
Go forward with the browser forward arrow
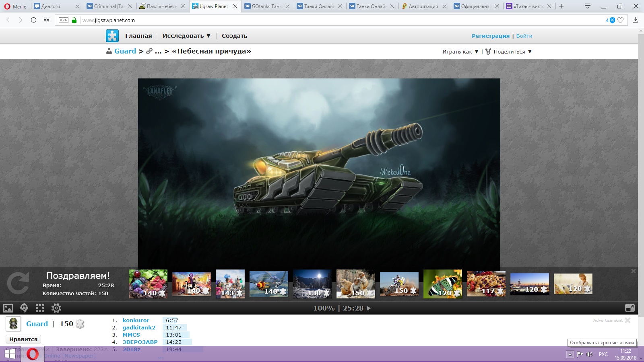21,20
